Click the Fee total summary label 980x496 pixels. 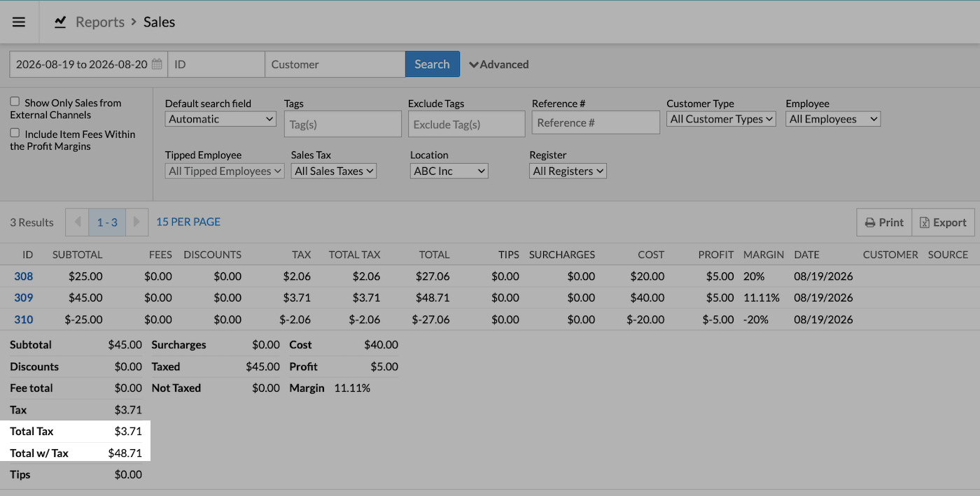tap(31, 388)
